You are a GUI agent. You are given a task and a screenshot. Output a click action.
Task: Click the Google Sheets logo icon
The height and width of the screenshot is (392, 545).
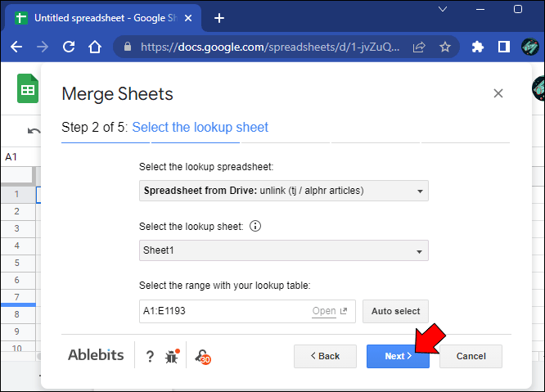pyautogui.click(x=28, y=89)
